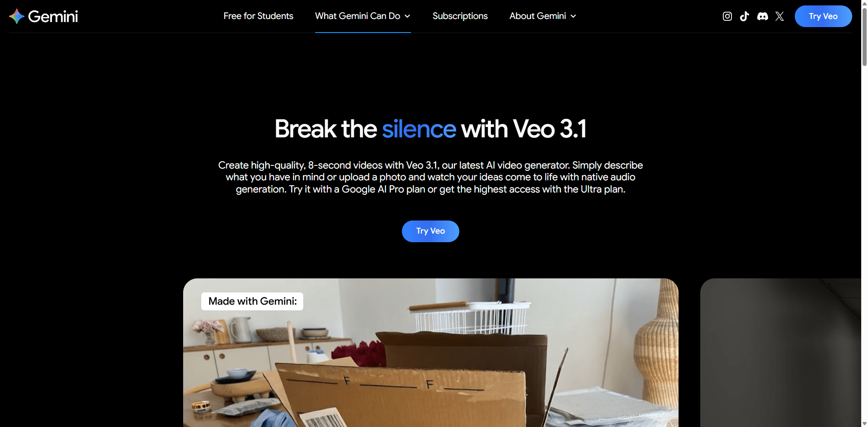Viewport: 868px width, 427px height.
Task: Select the next dark video card
Action: [780, 352]
